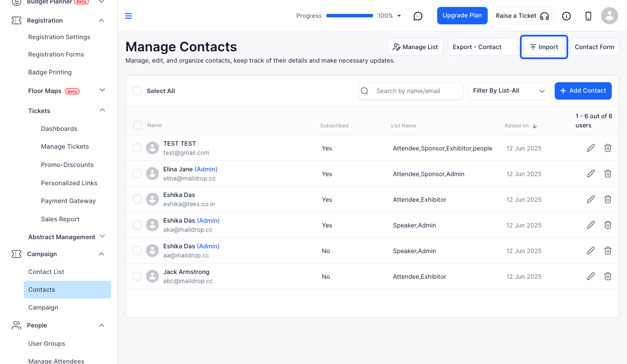Open Personalized Links in sidebar
This screenshot has width=627, height=364.
coord(69,183)
